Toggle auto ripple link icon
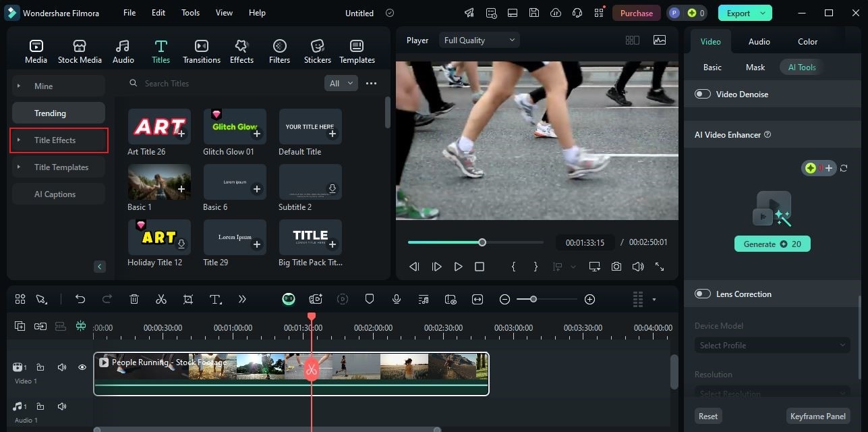Viewport: 868px width, 432px height. [x=40, y=326]
